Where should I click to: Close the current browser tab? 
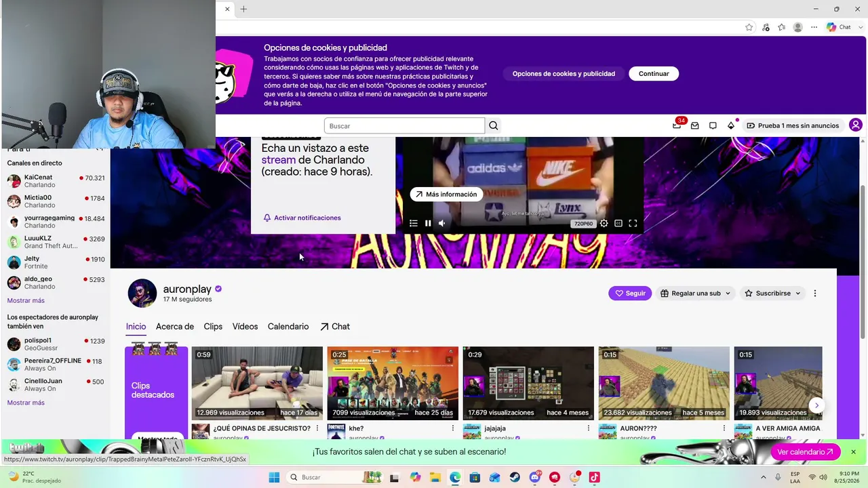coord(227,9)
